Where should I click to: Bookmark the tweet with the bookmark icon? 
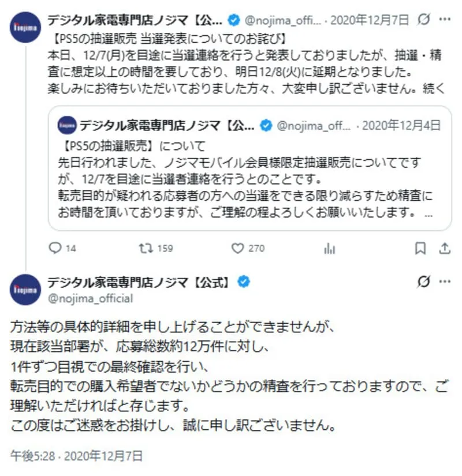coord(420,249)
